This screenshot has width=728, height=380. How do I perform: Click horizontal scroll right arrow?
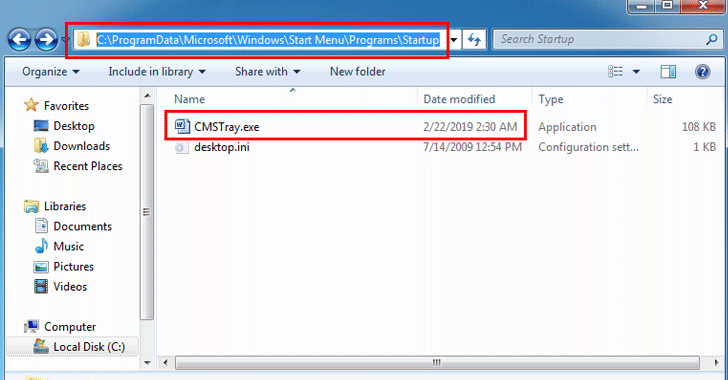(716, 362)
